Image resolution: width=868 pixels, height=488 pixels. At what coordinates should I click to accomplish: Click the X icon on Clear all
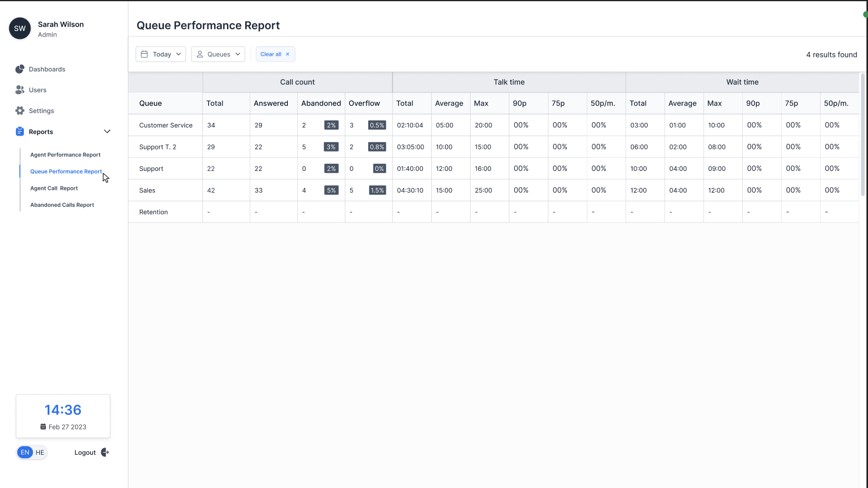[288, 54]
